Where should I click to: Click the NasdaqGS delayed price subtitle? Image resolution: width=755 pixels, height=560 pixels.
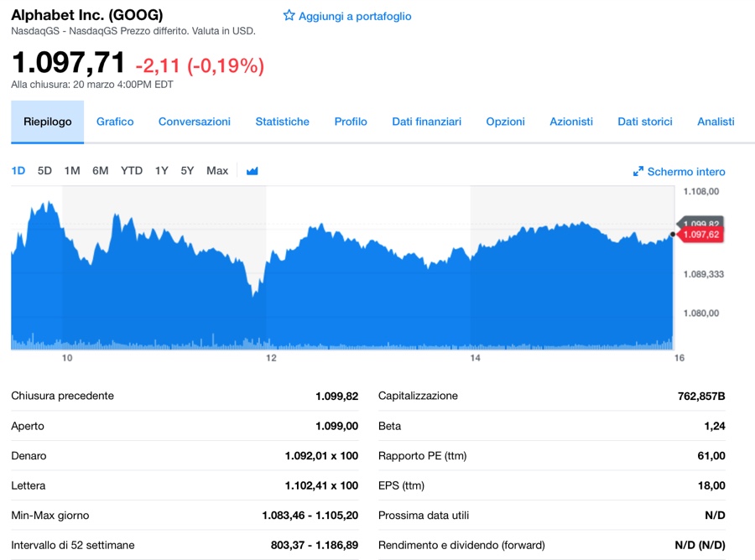coord(133,31)
